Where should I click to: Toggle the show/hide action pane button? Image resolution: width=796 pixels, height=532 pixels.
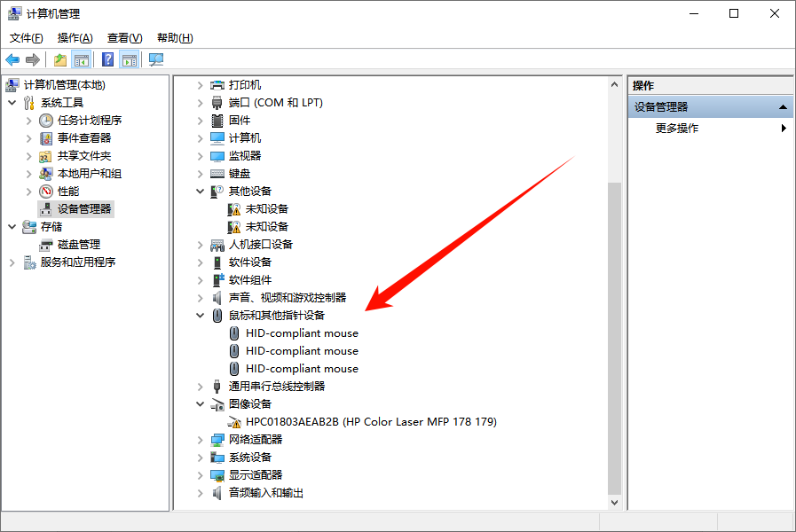click(x=130, y=59)
